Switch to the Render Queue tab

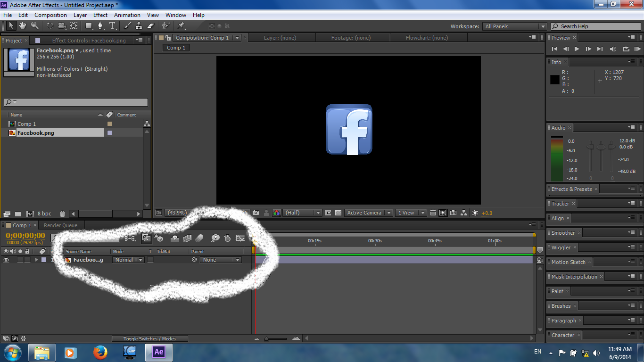click(x=60, y=225)
